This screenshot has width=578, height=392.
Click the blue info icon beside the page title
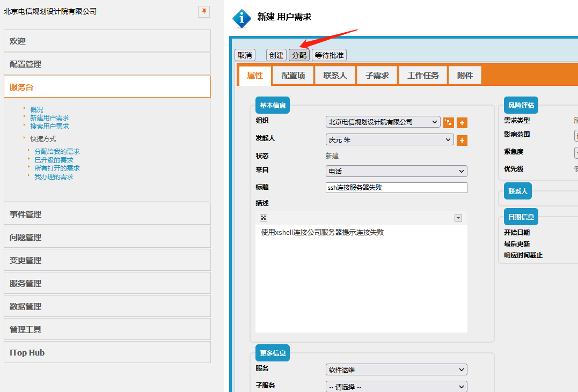pos(242,18)
